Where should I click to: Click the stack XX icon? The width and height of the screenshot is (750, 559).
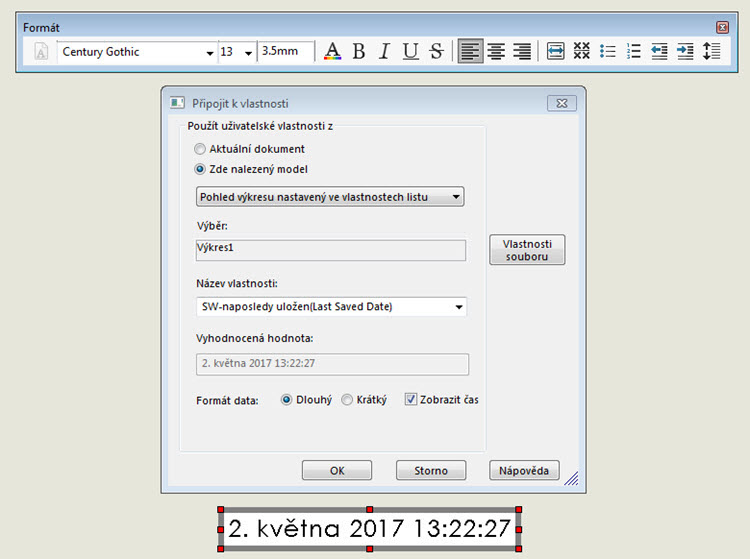click(582, 51)
